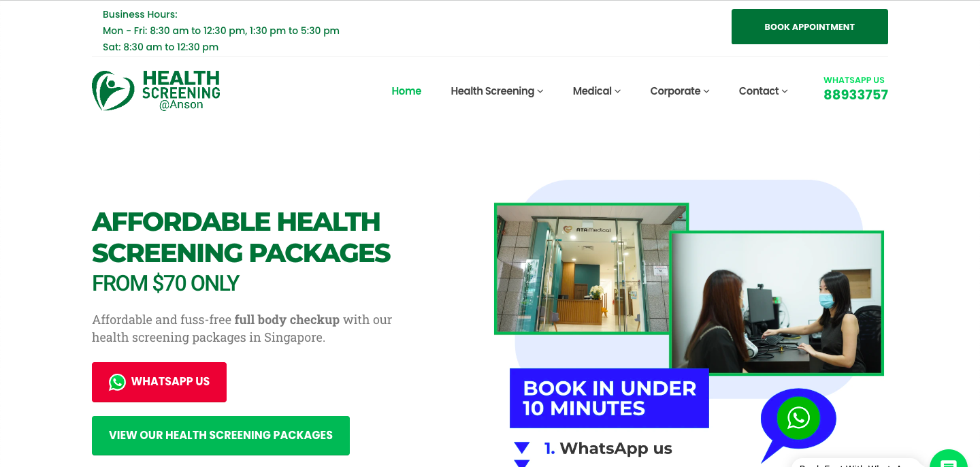Click the WhatsApp number 88933757
This screenshot has width=980, height=467.
(855, 95)
